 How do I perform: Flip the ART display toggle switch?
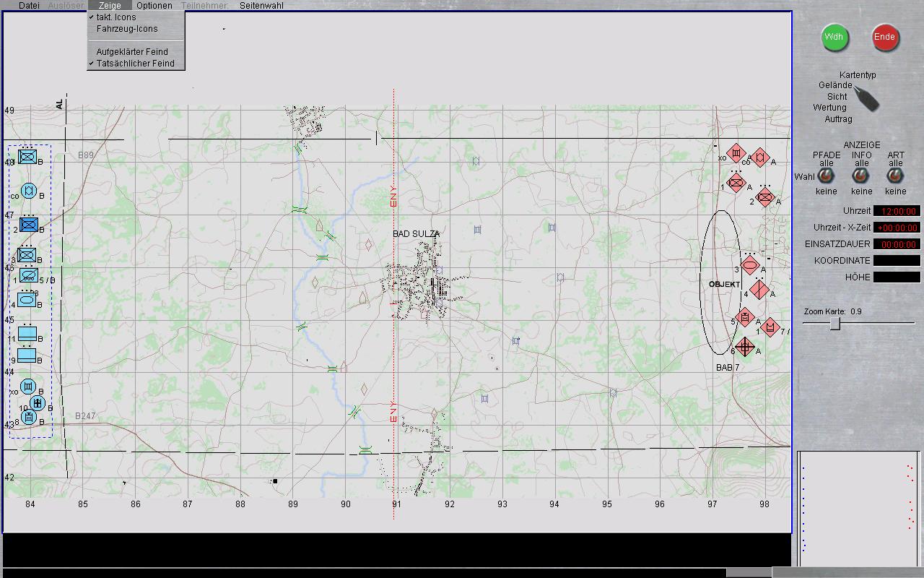(x=895, y=176)
